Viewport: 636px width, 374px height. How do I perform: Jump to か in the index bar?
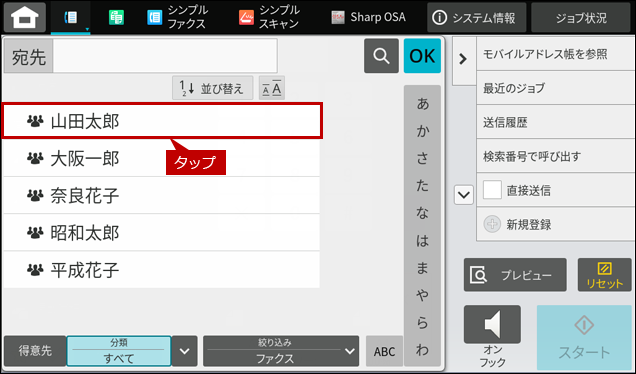point(422,131)
